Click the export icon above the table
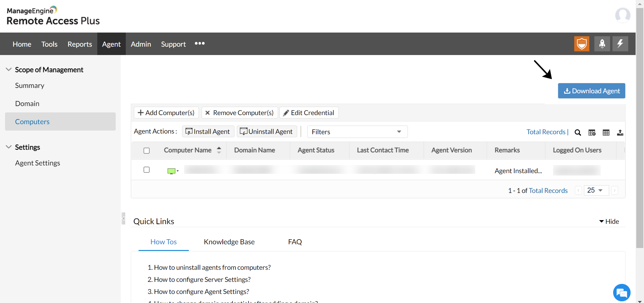The height and width of the screenshot is (303, 644). point(620,132)
